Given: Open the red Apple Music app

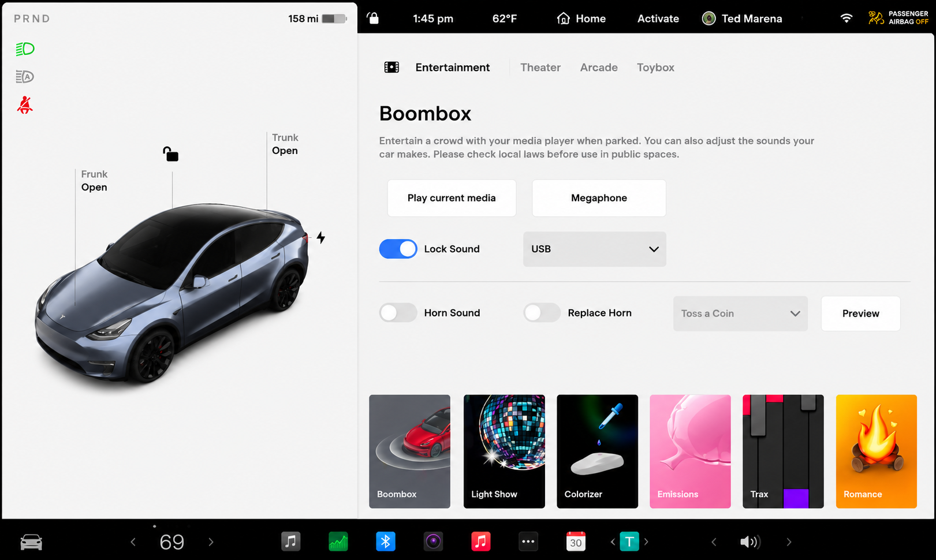Looking at the screenshot, I should [x=481, y=542].
